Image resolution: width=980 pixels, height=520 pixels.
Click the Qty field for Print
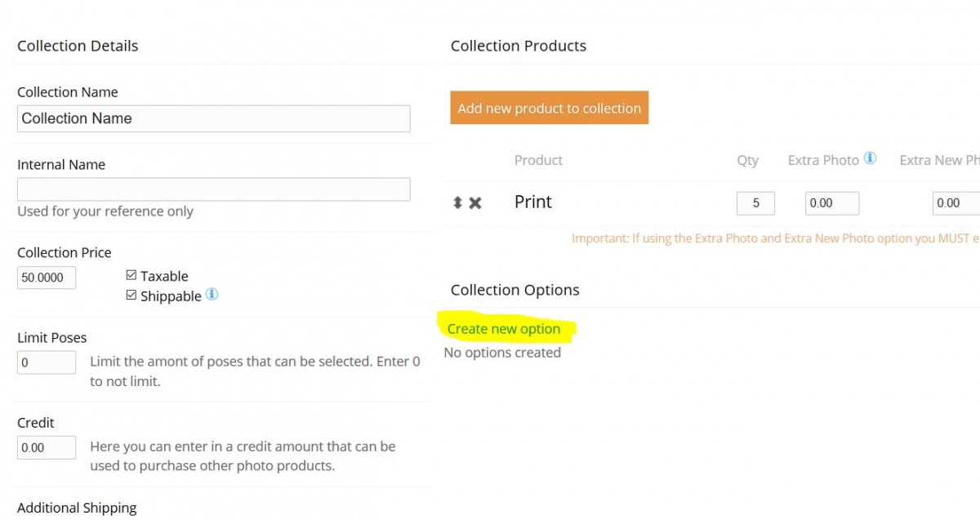755,203
